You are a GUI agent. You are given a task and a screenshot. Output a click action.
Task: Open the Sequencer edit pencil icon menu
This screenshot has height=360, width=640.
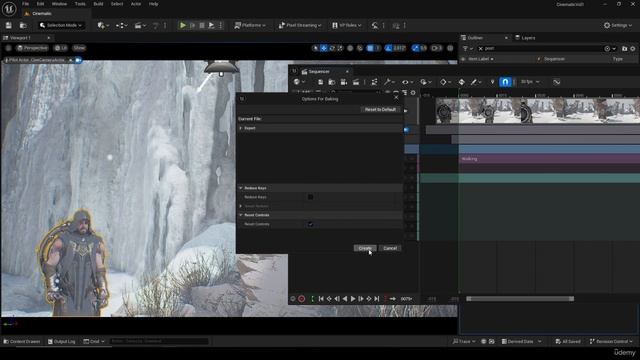pos(476,82)
